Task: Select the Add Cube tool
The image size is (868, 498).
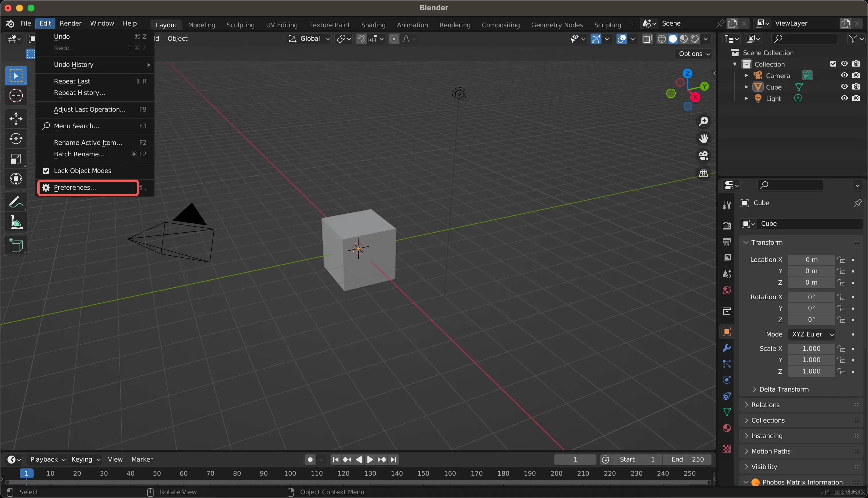Action: click(16, 245)
